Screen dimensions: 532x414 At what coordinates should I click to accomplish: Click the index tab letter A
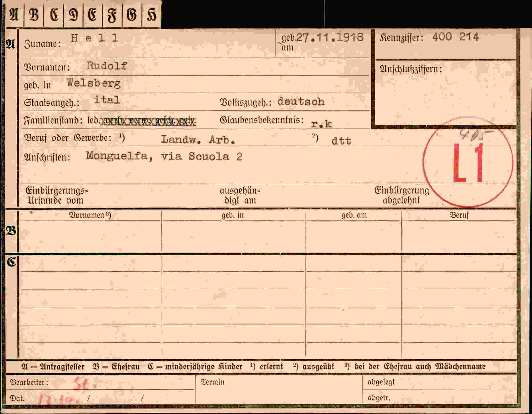pyautogui.click(x=14, y=14)
